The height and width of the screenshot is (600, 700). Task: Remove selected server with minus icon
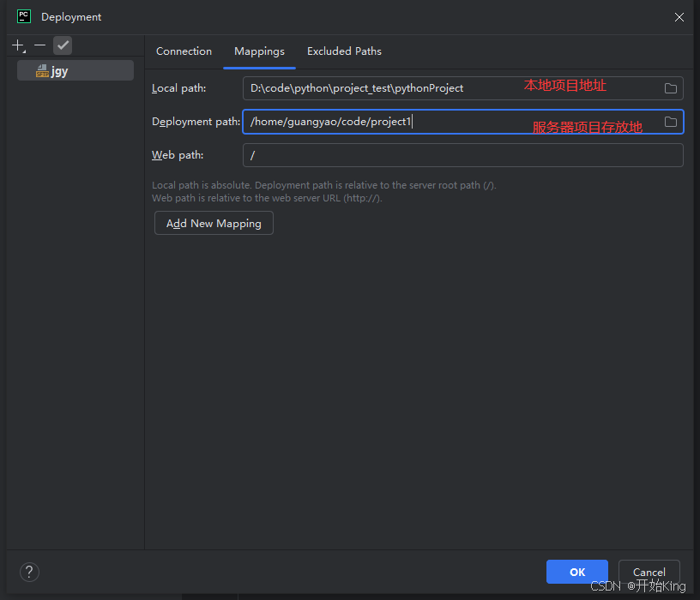[x=40, y=45]
